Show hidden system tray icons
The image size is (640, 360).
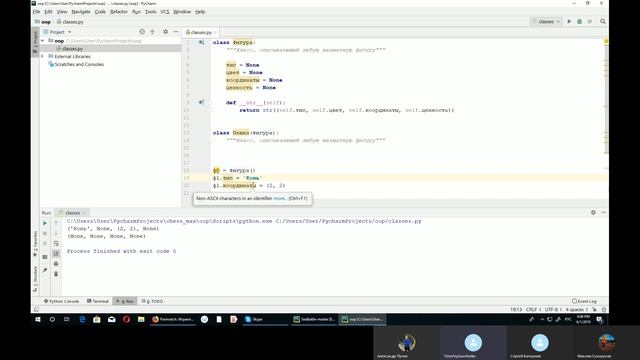542,320
